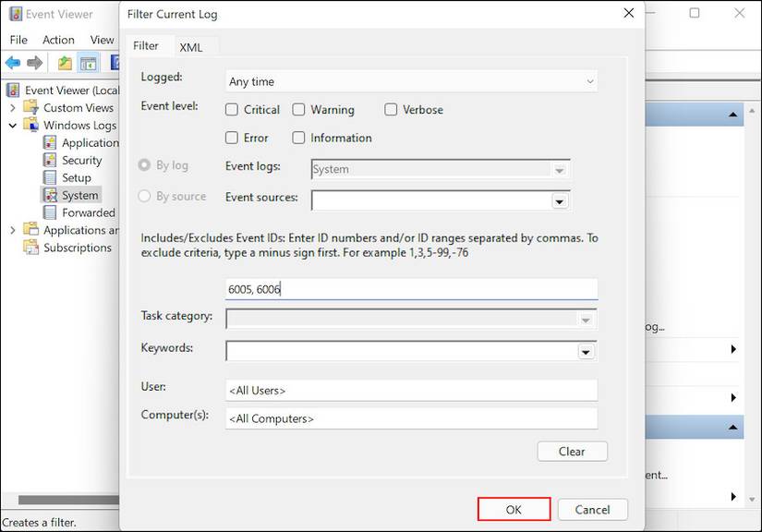This screenshot has width=762, height=532.
Task: Click the Custom Views folder icon
Action: pyautogui.click(x=31, y=107)
